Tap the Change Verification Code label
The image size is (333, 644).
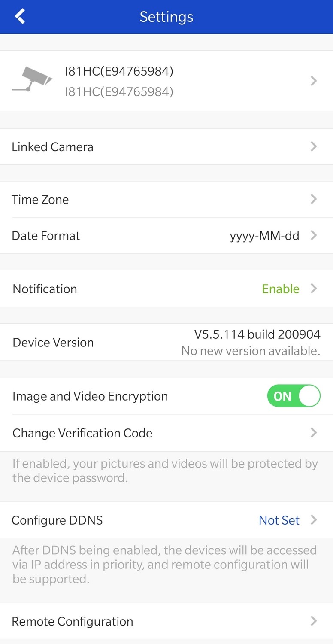(82, 433)
